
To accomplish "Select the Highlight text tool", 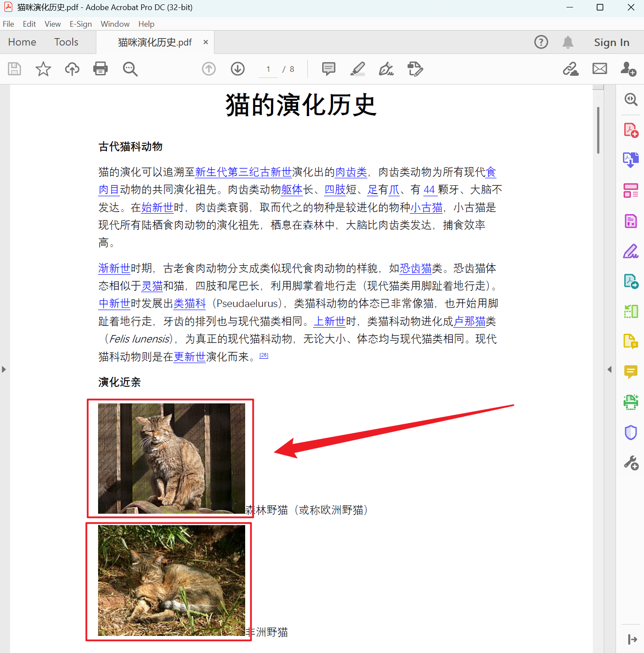I will pos(358,69).
